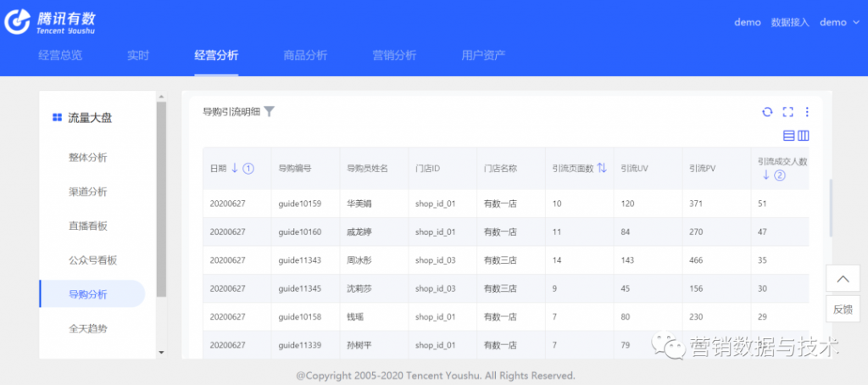Open the three-dot more options menu
The image size is (868, 385).
[x=807, y=112]
